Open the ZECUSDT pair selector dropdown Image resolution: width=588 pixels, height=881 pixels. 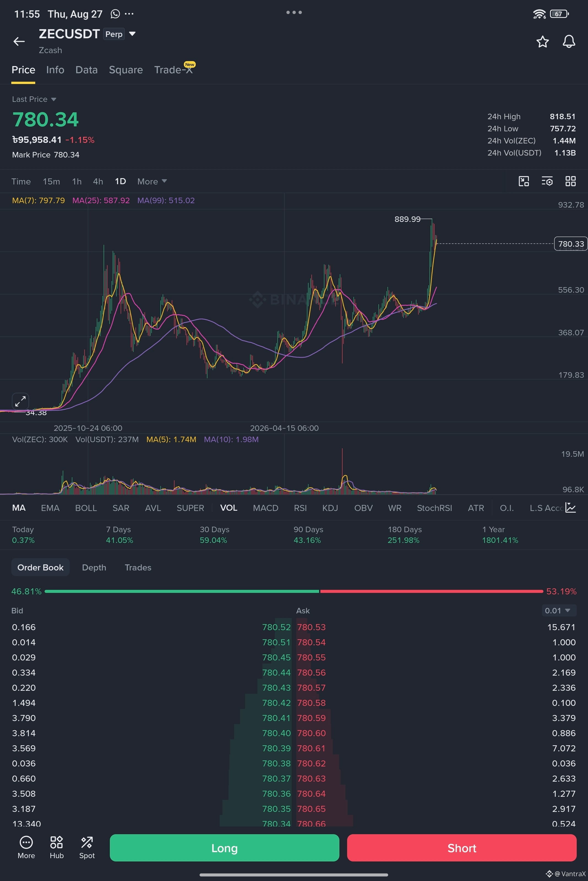pyautogui.click(x=132, y=34)
